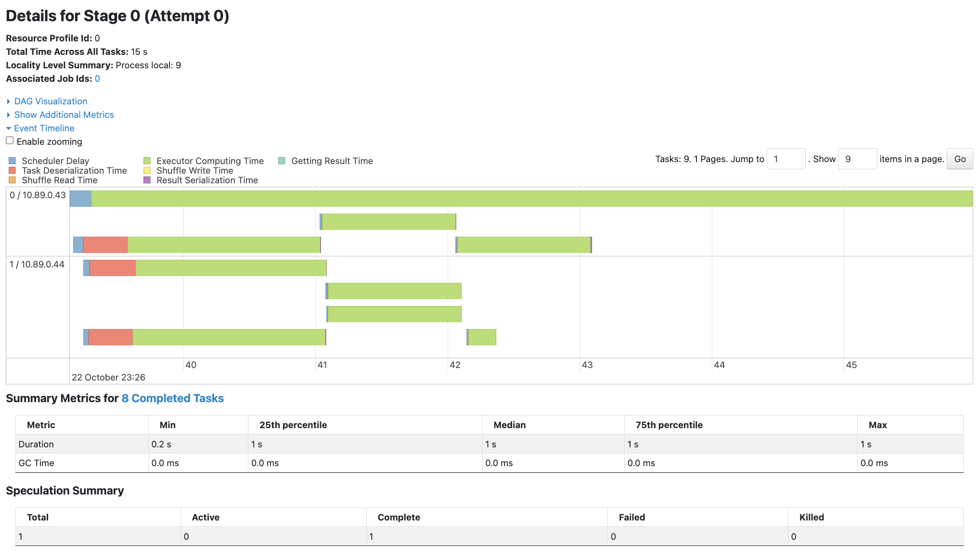Click the Result Serialization Time legend square
Screen dimensions: 980x558
click(147, 180)
